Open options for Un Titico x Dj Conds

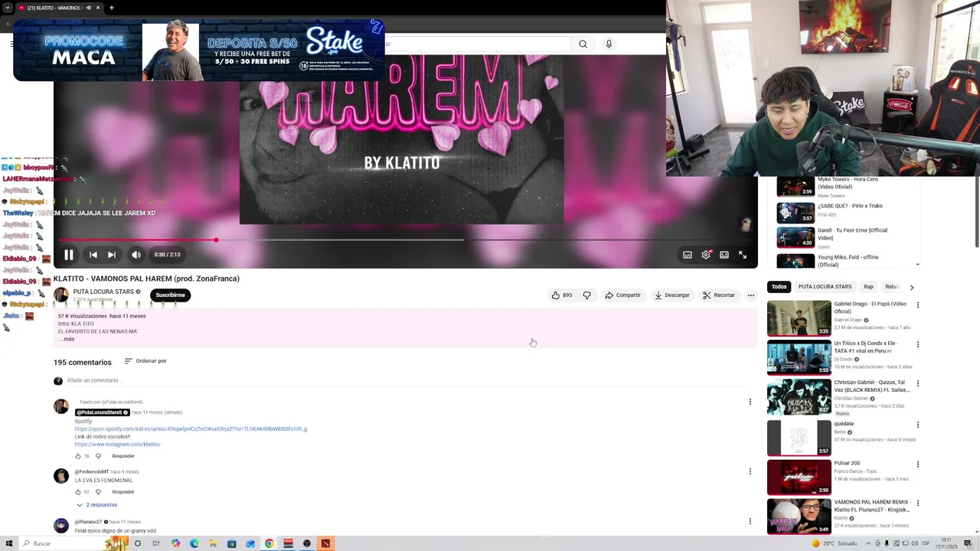(x=917, y=344)
